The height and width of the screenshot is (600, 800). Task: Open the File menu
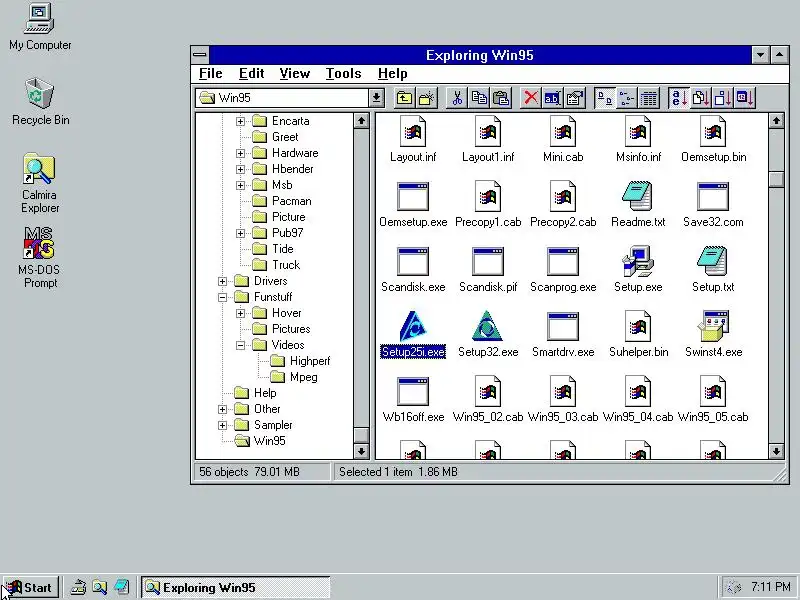[x=210, y=73]
